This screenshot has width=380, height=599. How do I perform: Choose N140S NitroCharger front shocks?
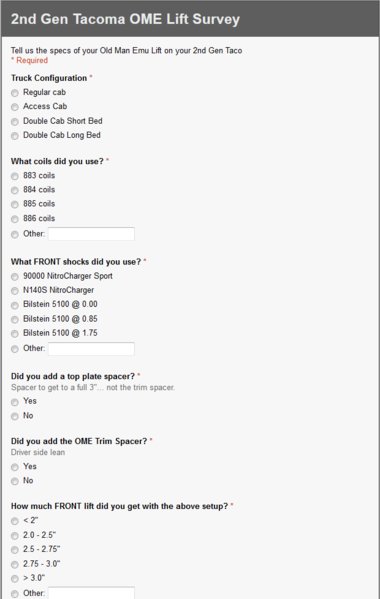[15, 291]
